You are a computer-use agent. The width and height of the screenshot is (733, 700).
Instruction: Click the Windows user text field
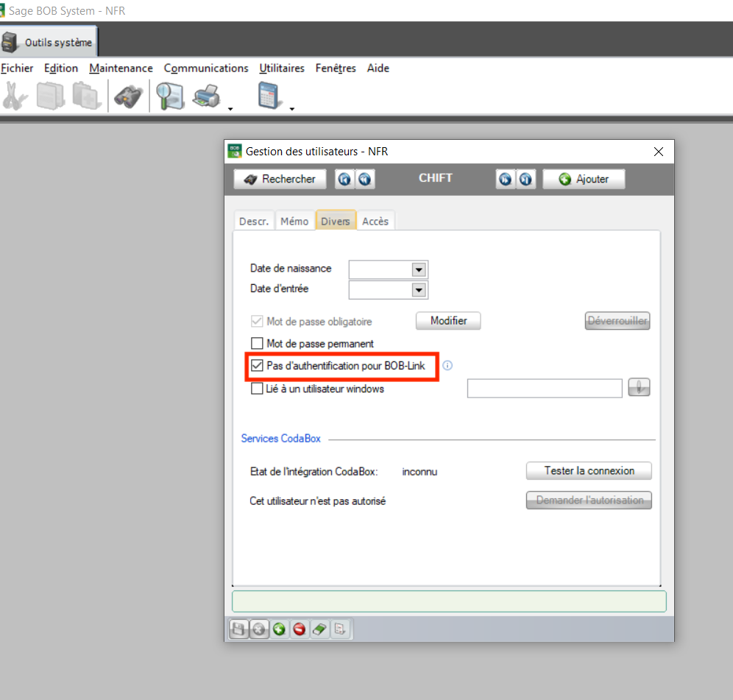coord(545,388)
